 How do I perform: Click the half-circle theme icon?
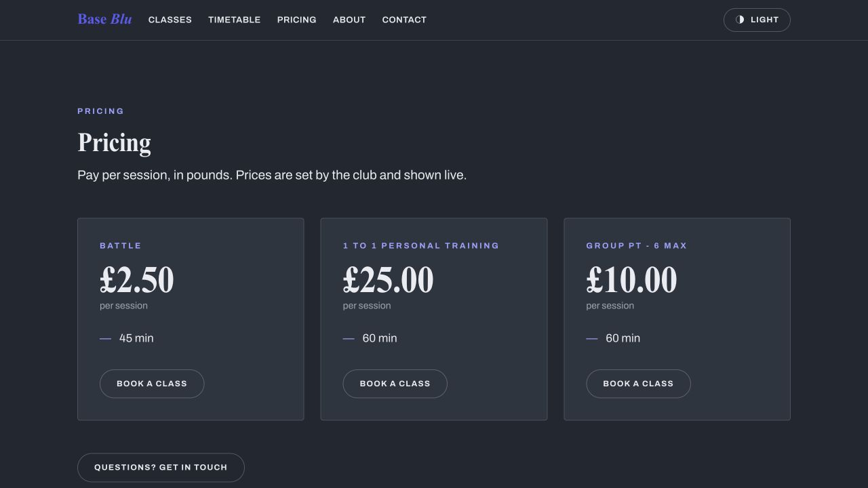740,20
